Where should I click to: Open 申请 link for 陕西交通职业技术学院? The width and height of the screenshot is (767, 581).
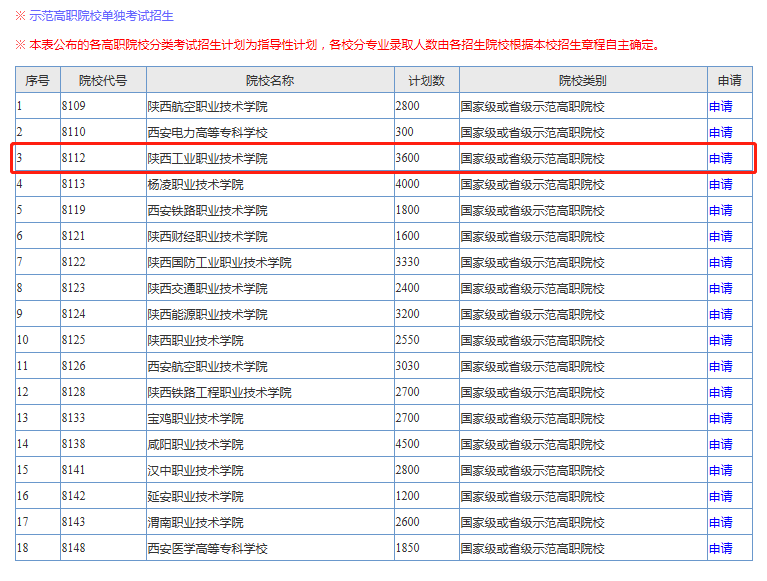coord(720,288)
